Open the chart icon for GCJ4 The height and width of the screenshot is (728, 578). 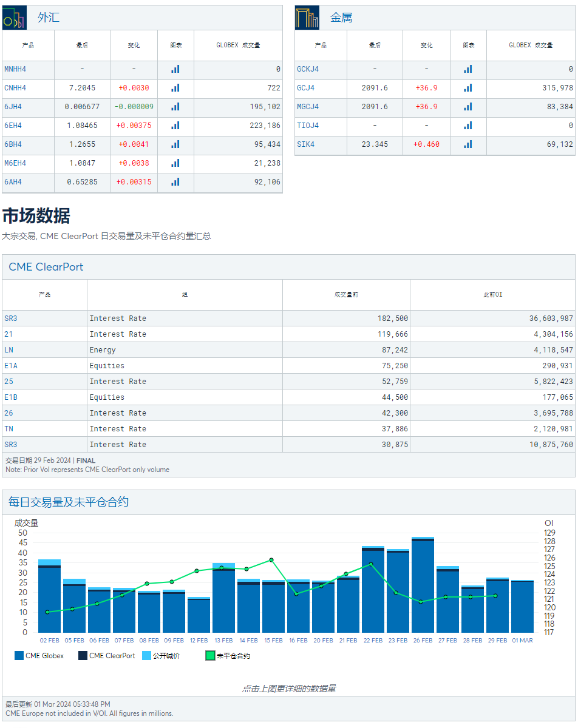point(468,88)
